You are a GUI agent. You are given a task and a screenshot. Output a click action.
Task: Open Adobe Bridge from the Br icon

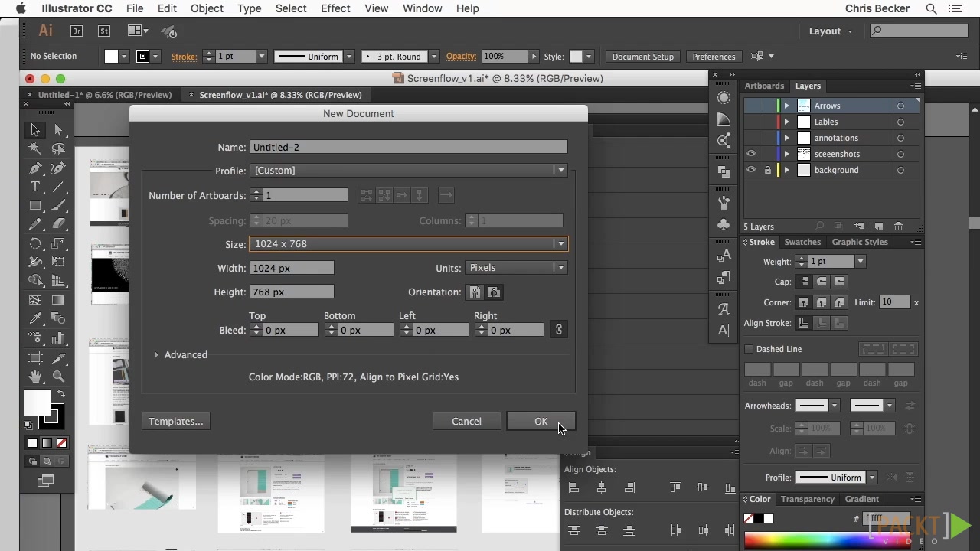tap(76, 31)
